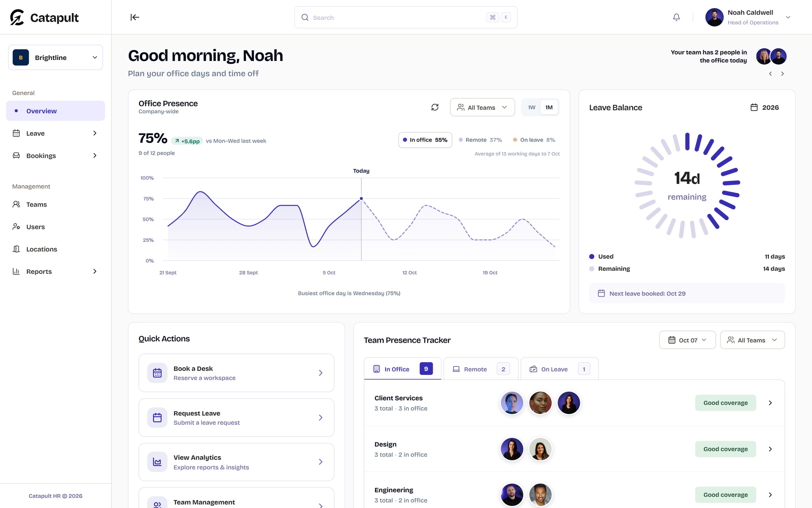
Task: Show previous team office announcement
Action: pos(770,73)
